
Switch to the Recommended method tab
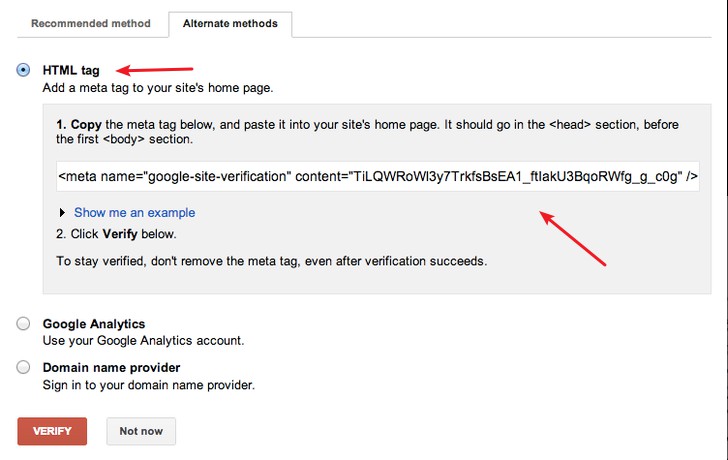point(91,23)
